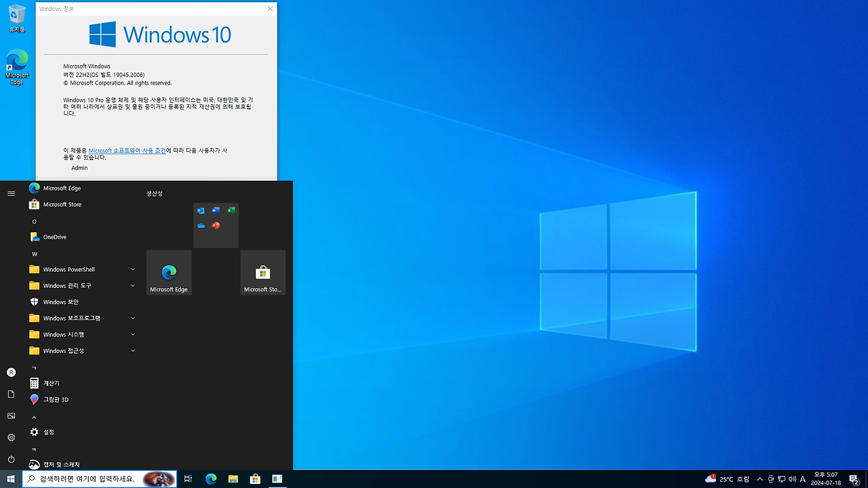Image resolution: width=868 pixels, height=488 pixels.
Task: Close the Windows 정보 dialog
Action: (x=271, y=9)
